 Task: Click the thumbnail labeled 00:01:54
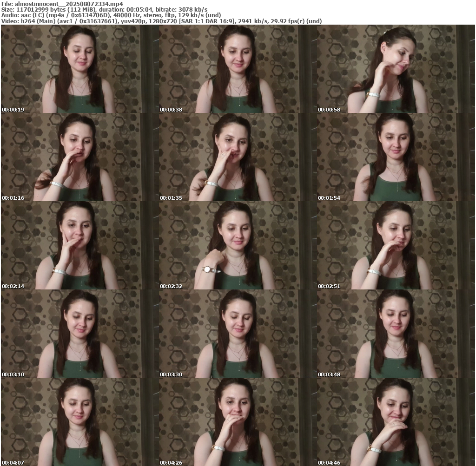[x=396, y=157]
